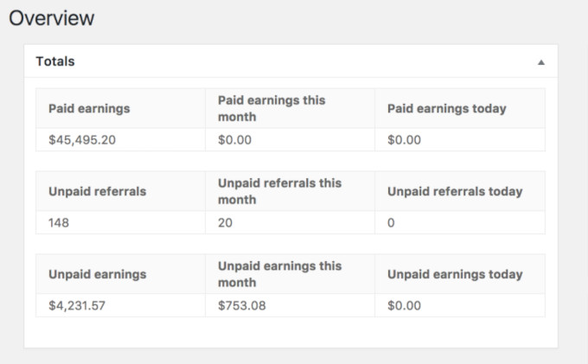Click the 0 unpaid referrals today value
Image resolution: width=588 pixels, height=364 pixels.
[x=392, y=222]
